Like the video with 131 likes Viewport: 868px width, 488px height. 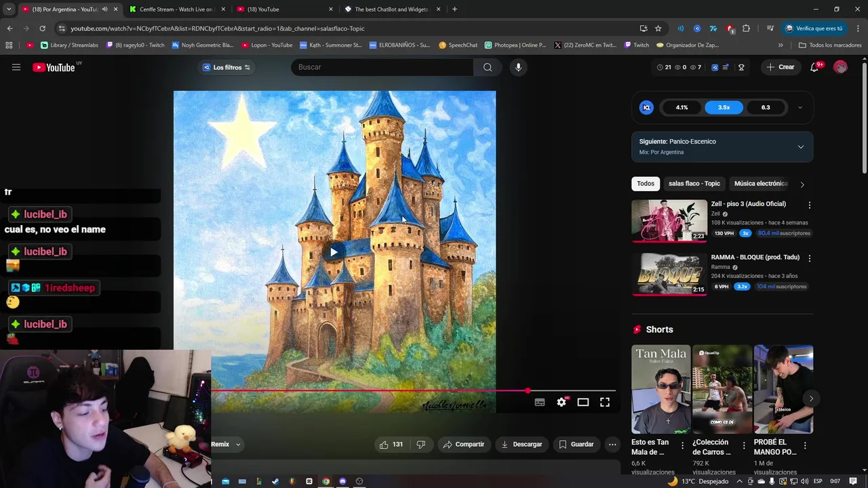point(391,445)
